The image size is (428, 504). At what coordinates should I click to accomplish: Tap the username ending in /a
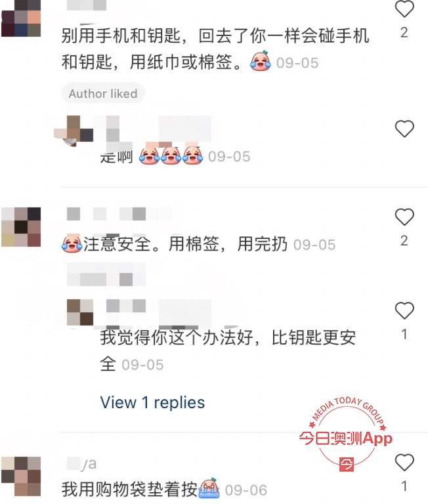pos(81,463)
